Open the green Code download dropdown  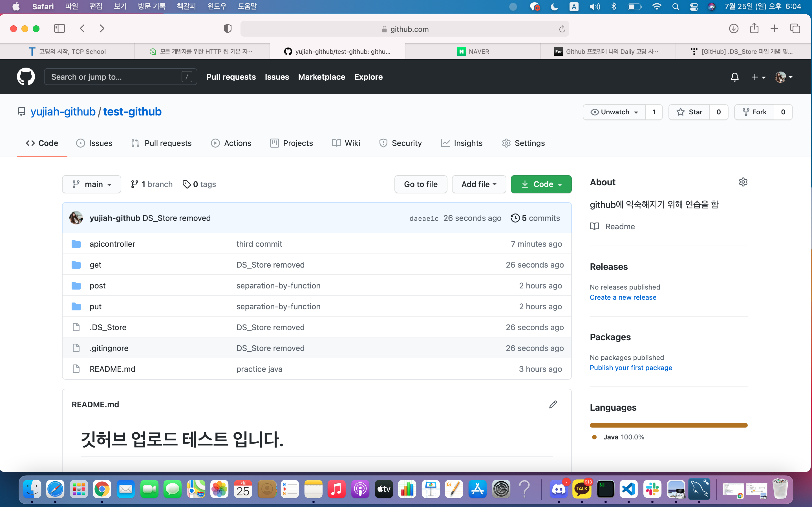(x=540, y=184)
